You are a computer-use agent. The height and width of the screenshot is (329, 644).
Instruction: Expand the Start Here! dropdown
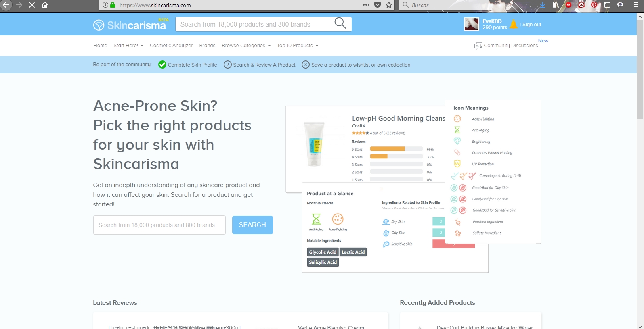click(x=128, y=46)
